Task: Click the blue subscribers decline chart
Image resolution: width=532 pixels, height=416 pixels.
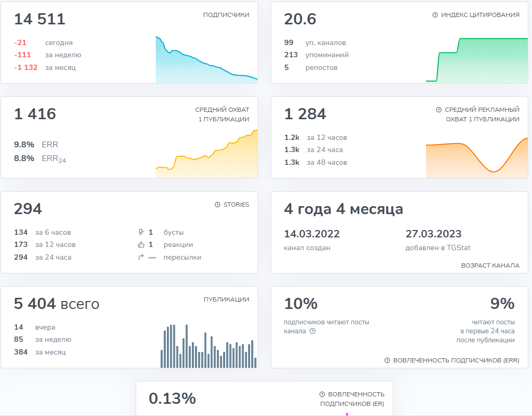Action: coord(207,59)
